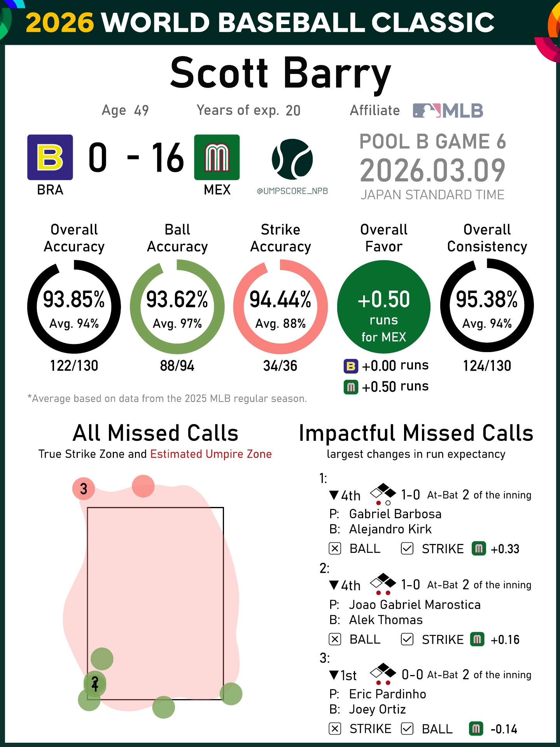560x747 pixels.
Task: Click 4th inning triangle in call 1
Action: [334, 495]
